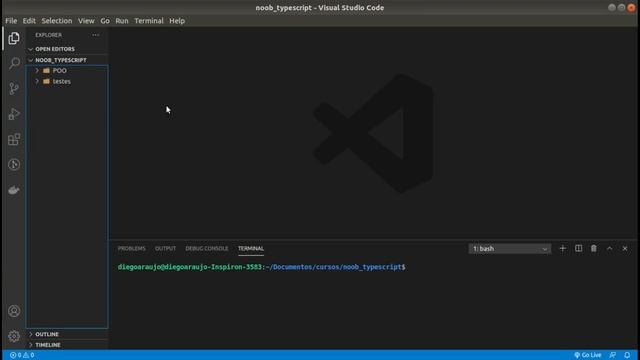The width and height of the screenshot is (640, 360).
Task: Open Explorer more actions ellipsis
Action: [96, 35]
